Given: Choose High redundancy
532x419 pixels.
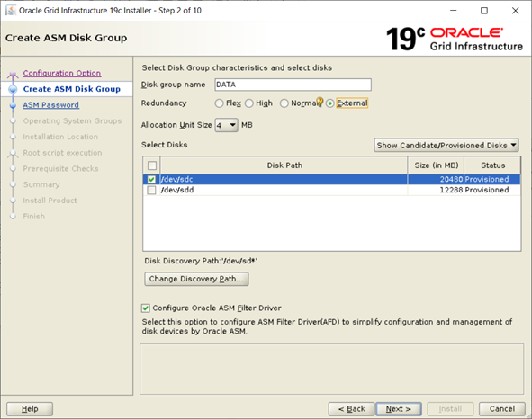Looking at the screenshot, I should click(x=249, y=103).
